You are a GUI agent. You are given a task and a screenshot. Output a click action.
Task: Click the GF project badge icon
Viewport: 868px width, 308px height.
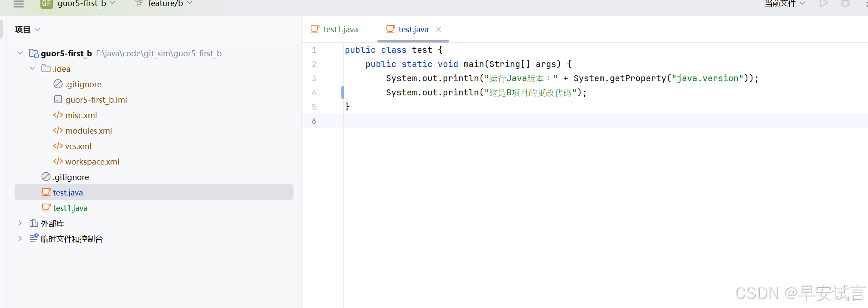(x=46, y=3)
